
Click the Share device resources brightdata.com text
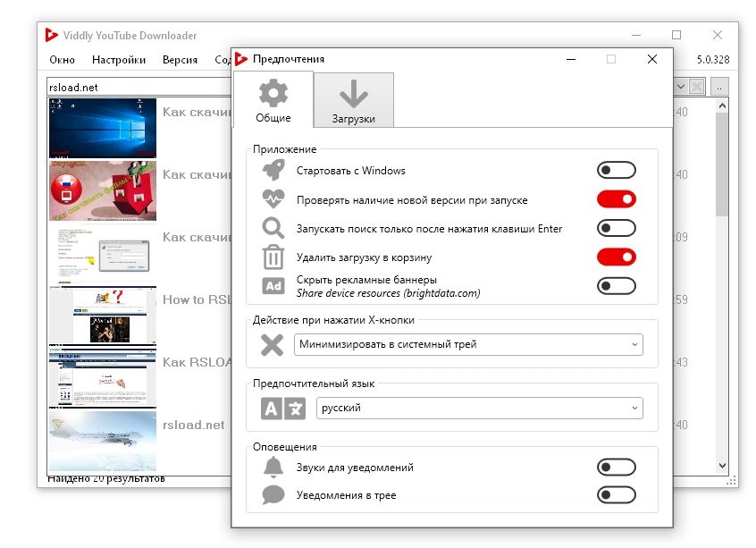[388, 293]
